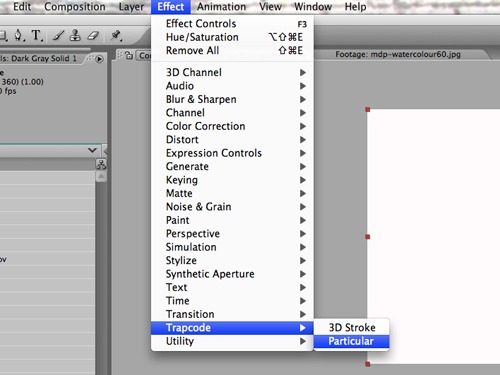
Task: Open the Noise & Grain submenu
Action: click(232, 207)
